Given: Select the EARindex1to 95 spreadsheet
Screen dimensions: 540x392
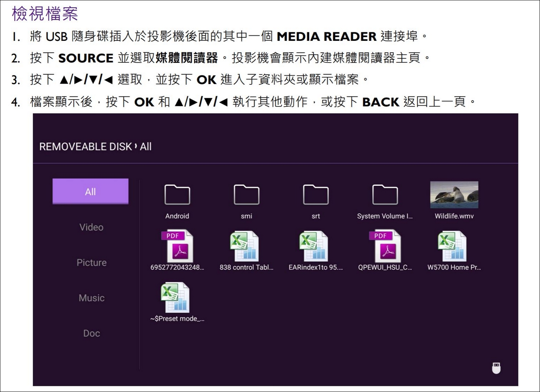Looking at the screenshot, I should click(x=315, y=247).
